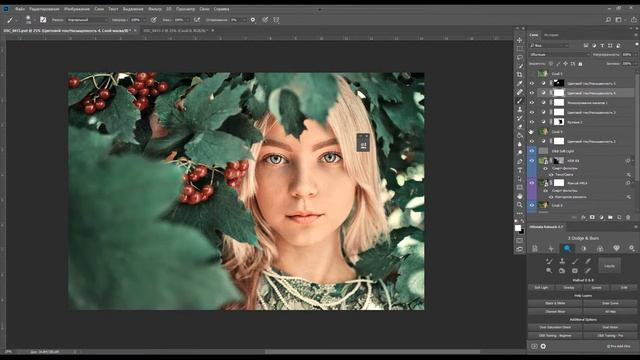Hide the D&B Soft Light layer
640x360 pixels.
click(x=532, y=151)
